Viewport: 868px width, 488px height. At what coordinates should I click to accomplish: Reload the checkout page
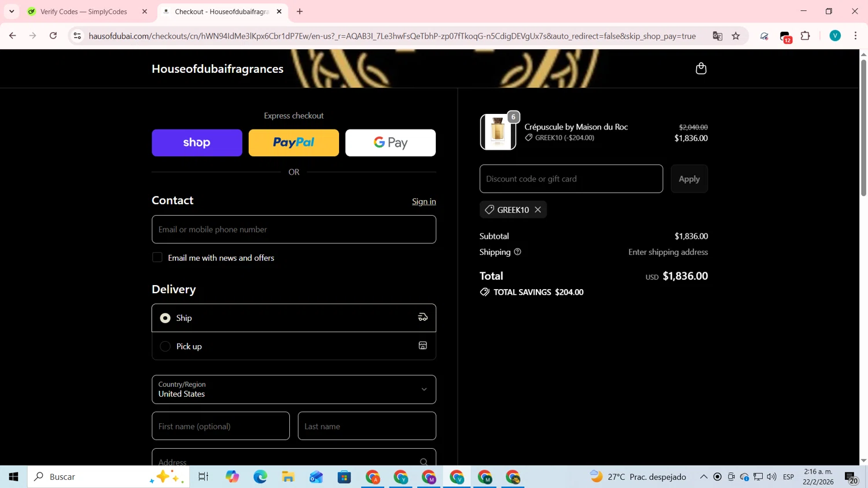(53, 36)
